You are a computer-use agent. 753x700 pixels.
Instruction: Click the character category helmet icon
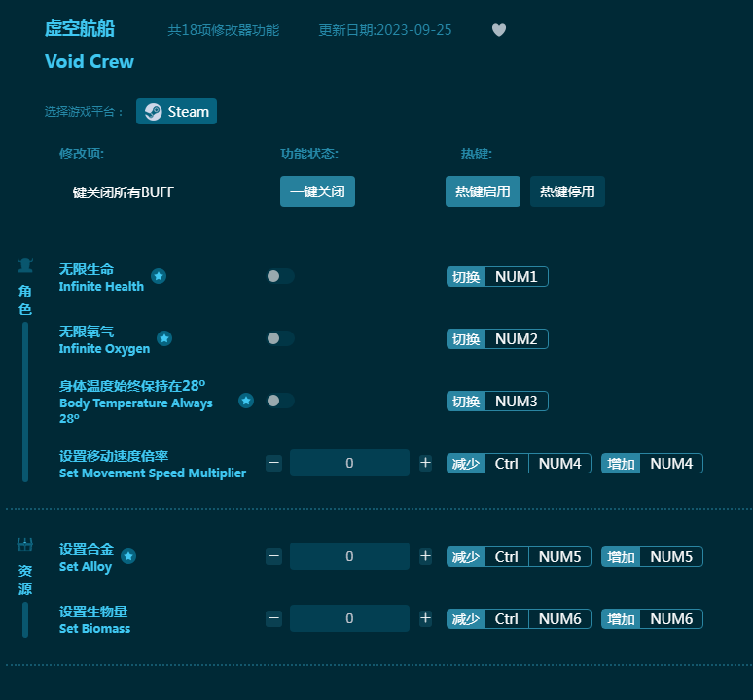coord(25,265)
